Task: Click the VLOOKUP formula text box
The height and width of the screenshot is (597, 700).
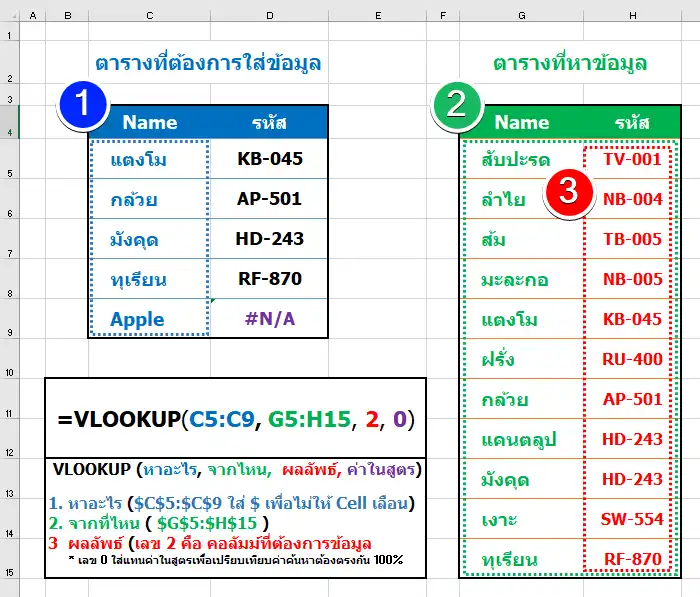Action: pyautogui.click(x=236, y=418)
